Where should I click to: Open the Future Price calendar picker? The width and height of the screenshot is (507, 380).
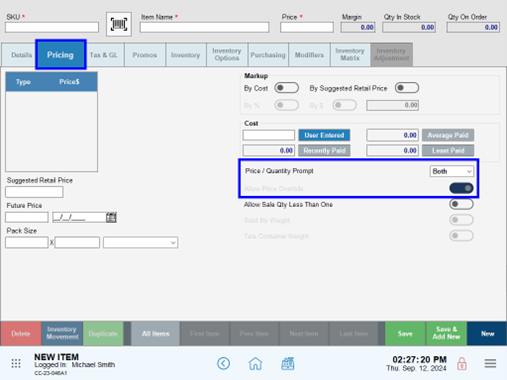[x=111, y=217]
